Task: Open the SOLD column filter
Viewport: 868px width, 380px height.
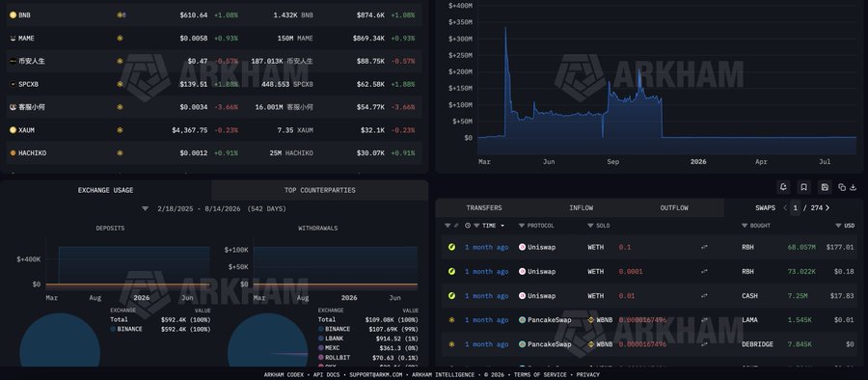Action: coord(590,226)
